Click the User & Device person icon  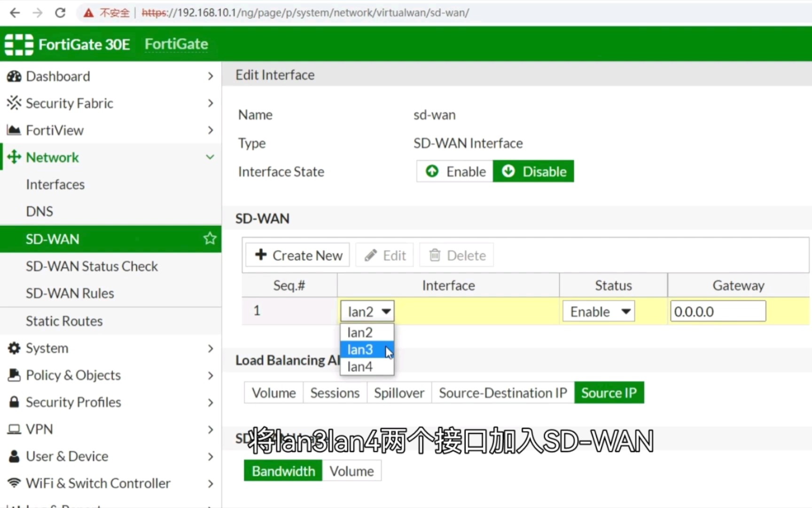click(x=14, y=456)
